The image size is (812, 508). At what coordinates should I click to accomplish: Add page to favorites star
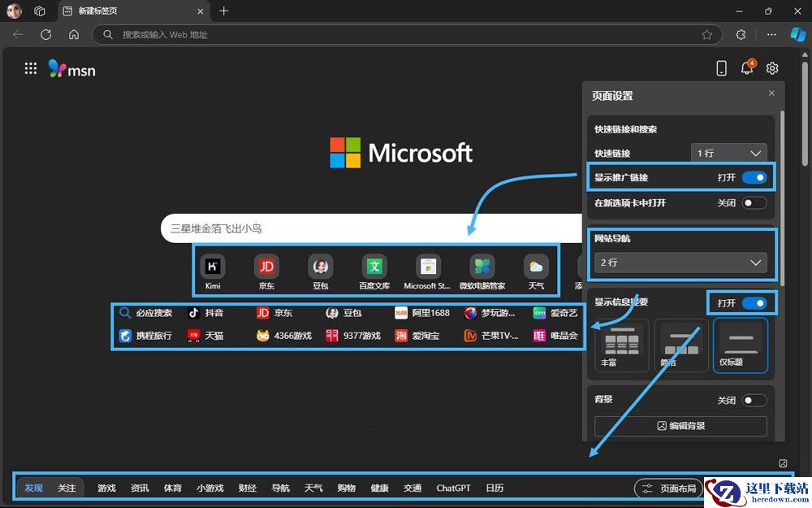click(707, 35)
